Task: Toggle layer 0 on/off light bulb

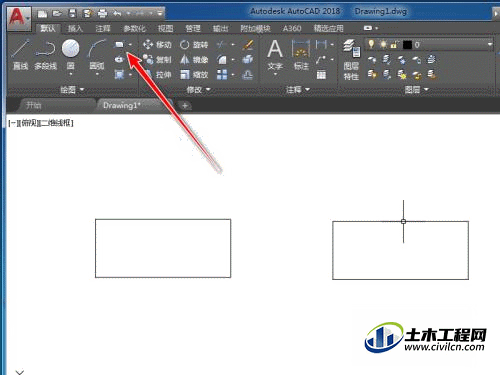Action: (x=371, y=44)
